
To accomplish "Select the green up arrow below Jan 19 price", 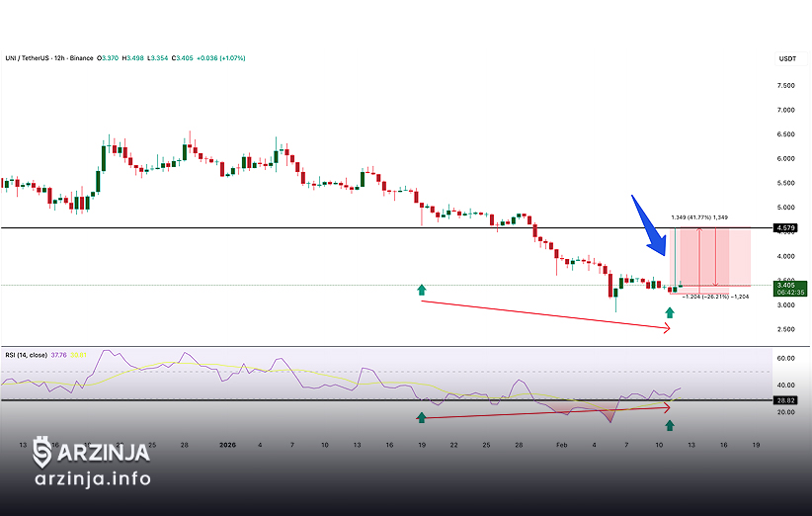I will coord(422,290).
